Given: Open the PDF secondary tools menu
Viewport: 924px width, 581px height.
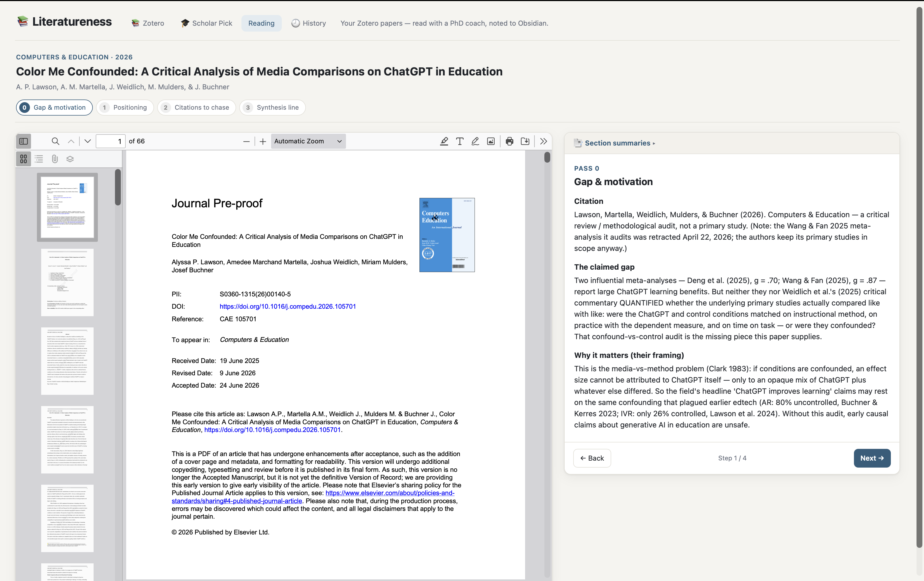Looking at the screenshot, I should 543,141.
